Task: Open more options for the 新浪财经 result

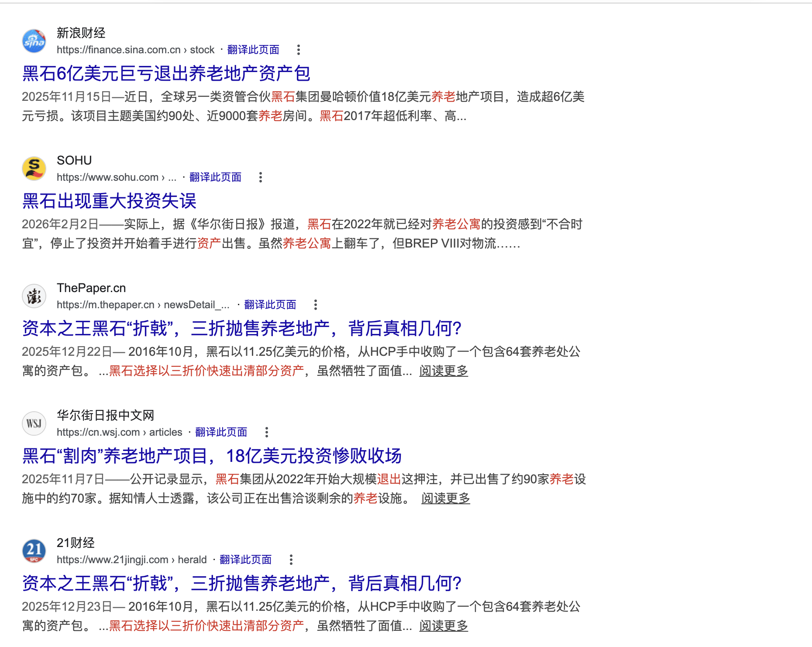Action: coord(299,50)
